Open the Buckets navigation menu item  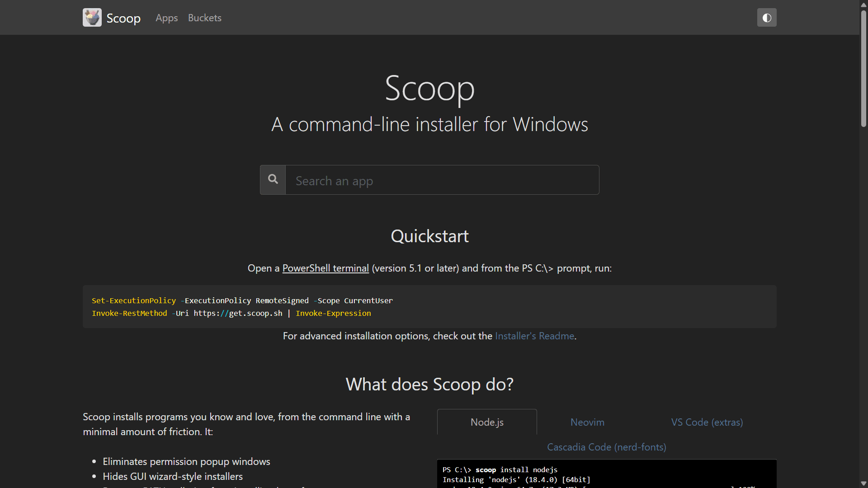click(x=204, y=18)
